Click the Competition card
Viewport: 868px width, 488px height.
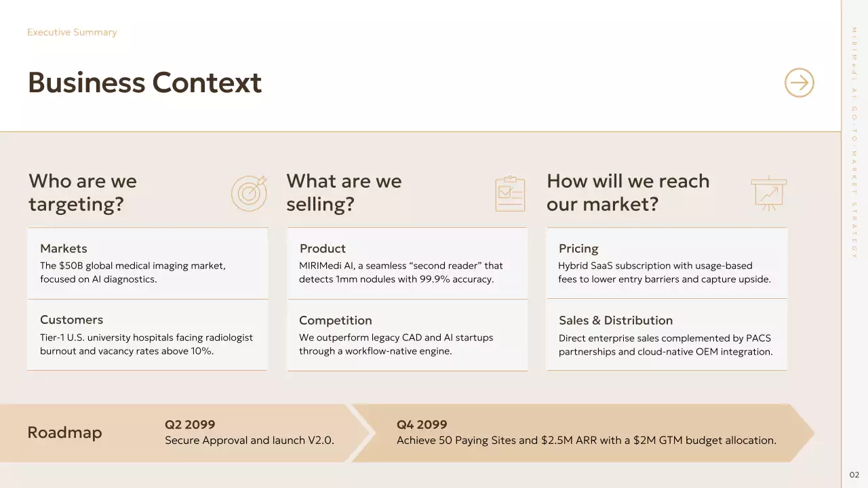[x=407, y=335]
